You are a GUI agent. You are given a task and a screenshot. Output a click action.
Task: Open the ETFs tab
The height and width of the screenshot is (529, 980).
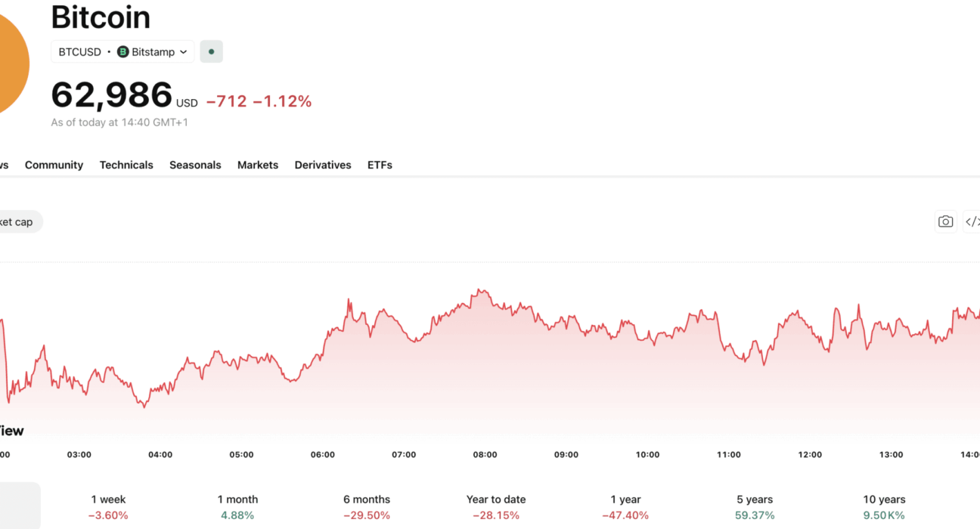click(380, 165)
